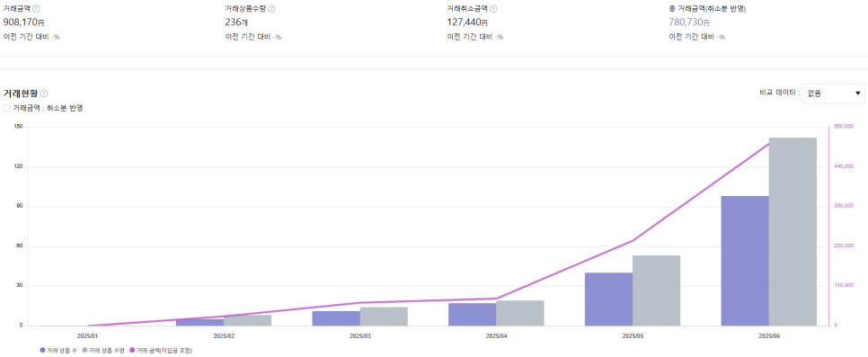Screen dimensions: 868x357
Task: Toggle the 거래 상품 수량 legend marker
Action: [x=84, y=351]
